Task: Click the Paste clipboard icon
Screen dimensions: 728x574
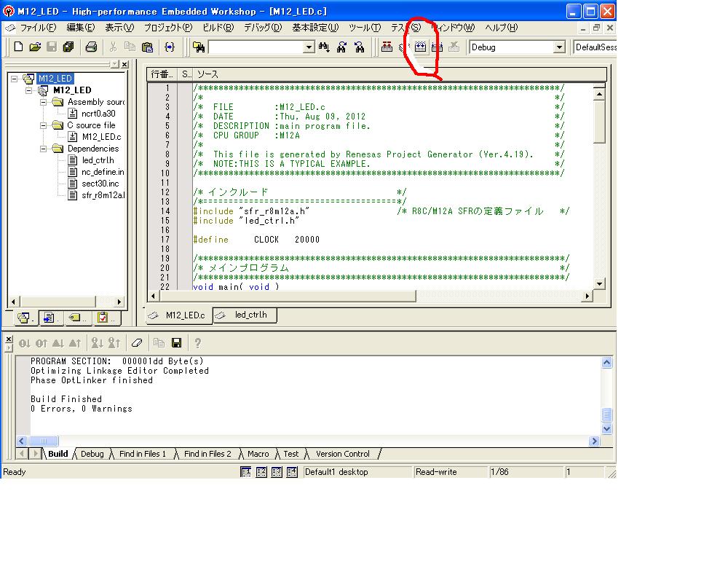Action: [147, 47]
